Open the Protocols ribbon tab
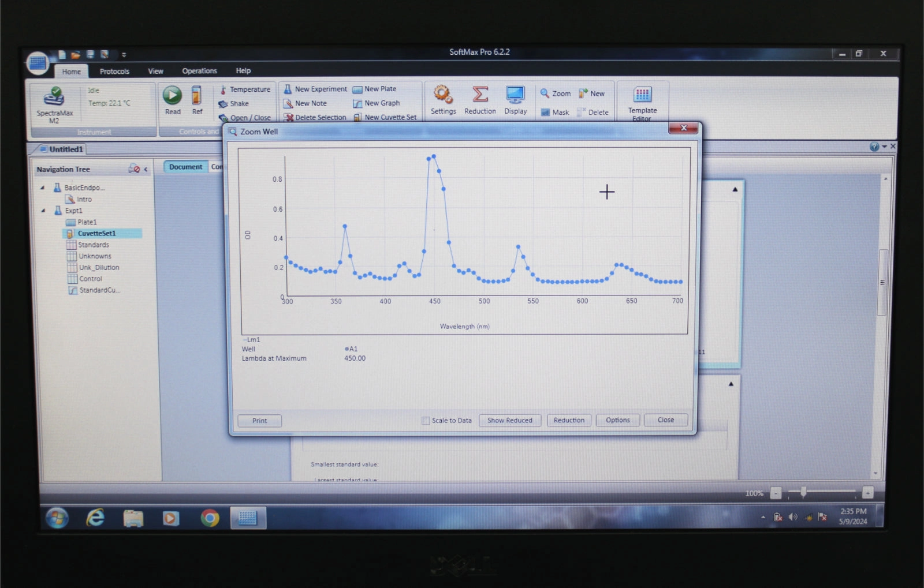This screenshot has height=588, width=924. [114, 72]
